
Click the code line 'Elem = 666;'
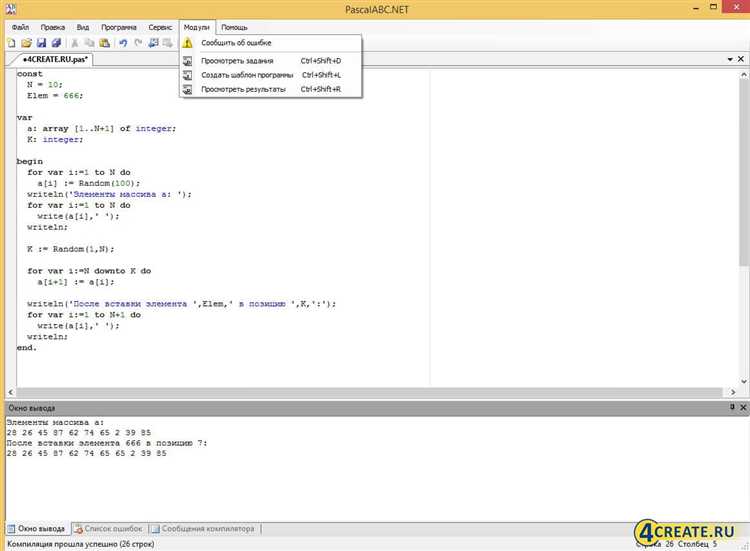(x=55, y=96)
